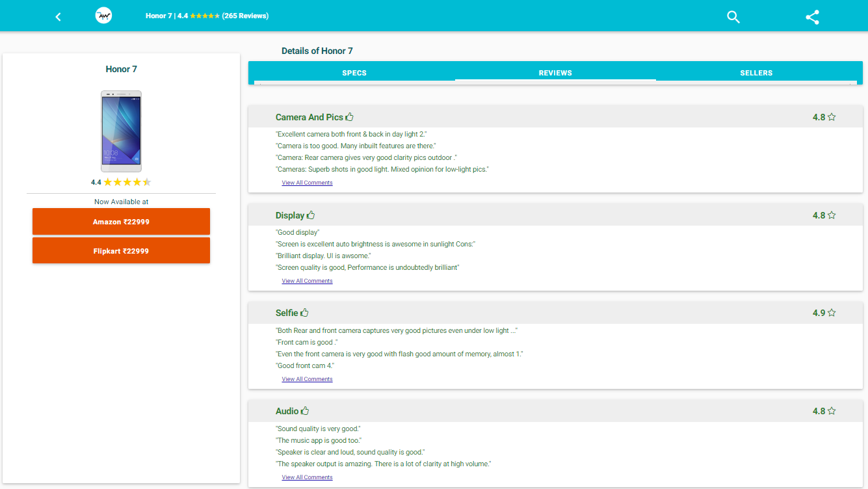
Task: Click star icon beside Selfie 4.9 rating
Action: [x=832, y=313]
